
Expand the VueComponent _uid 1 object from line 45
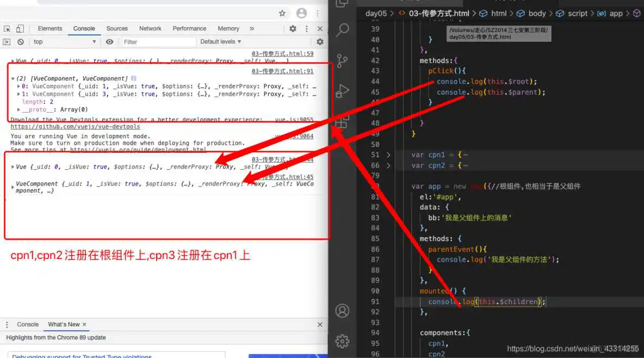13,187
